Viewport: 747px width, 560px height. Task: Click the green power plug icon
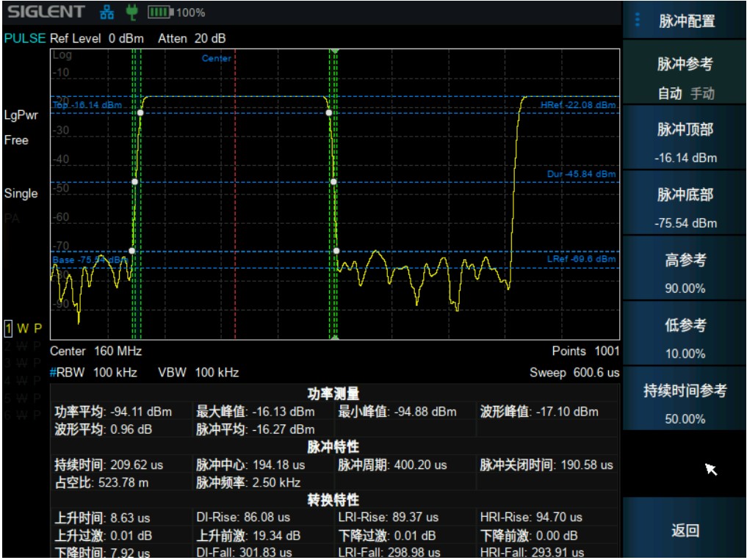(132, 12)
